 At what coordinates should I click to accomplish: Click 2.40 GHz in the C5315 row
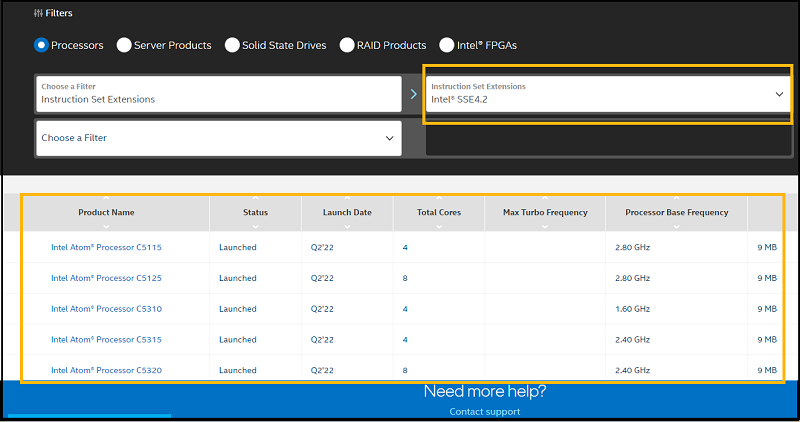pyautogui.click(x=632, y=339)
